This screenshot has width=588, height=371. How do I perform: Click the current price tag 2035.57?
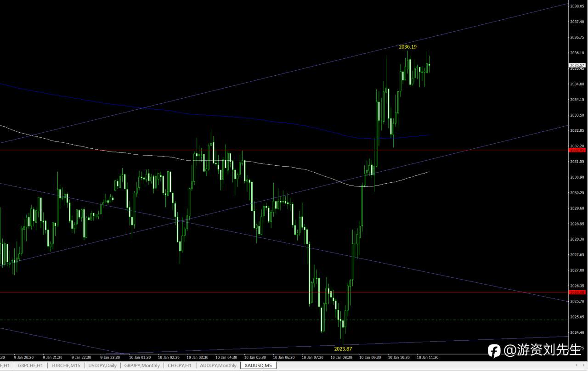tap(577, 66)
